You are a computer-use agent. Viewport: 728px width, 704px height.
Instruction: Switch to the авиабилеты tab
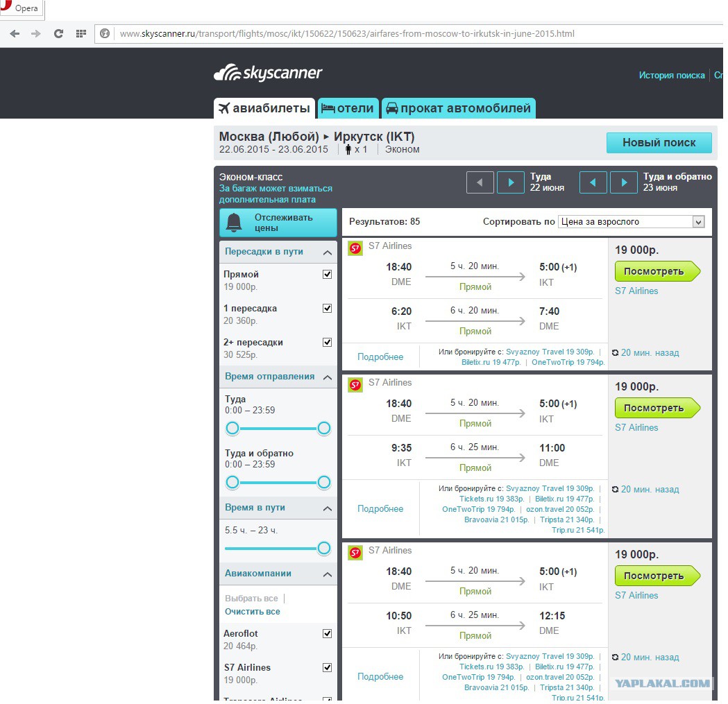pyautogui.click(x=264, y=108)
